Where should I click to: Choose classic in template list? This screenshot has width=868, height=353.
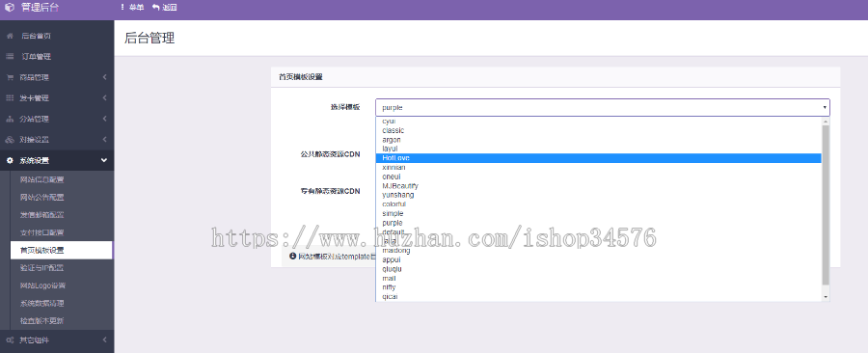(x=598, y=130)
